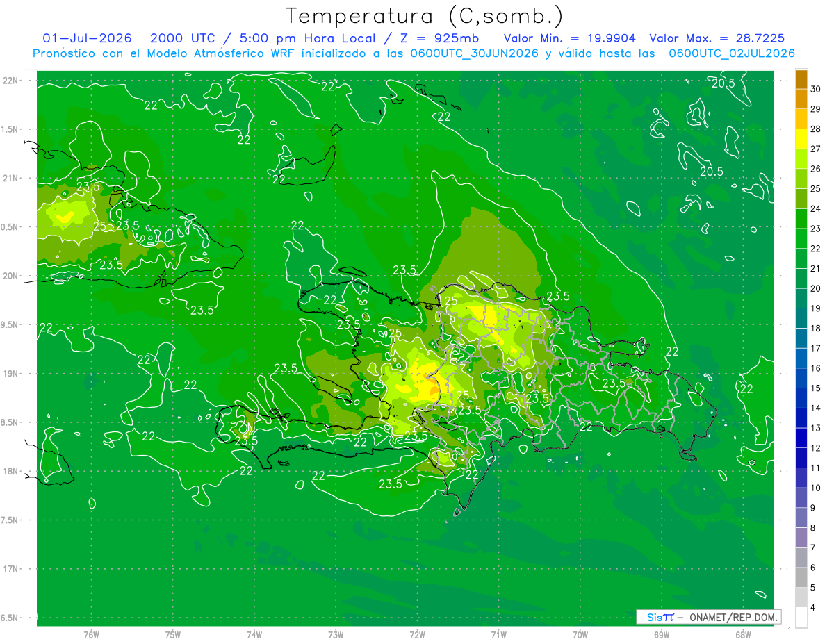Click the "20N" latitude axis label
The height and width of the screenshot is (644, 834).
[10, 276]
